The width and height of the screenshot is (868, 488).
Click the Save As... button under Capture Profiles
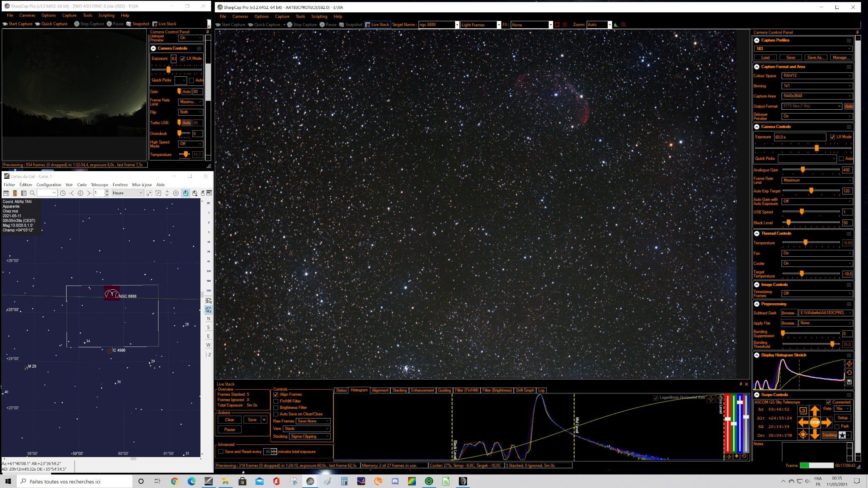tap(815, 58)
